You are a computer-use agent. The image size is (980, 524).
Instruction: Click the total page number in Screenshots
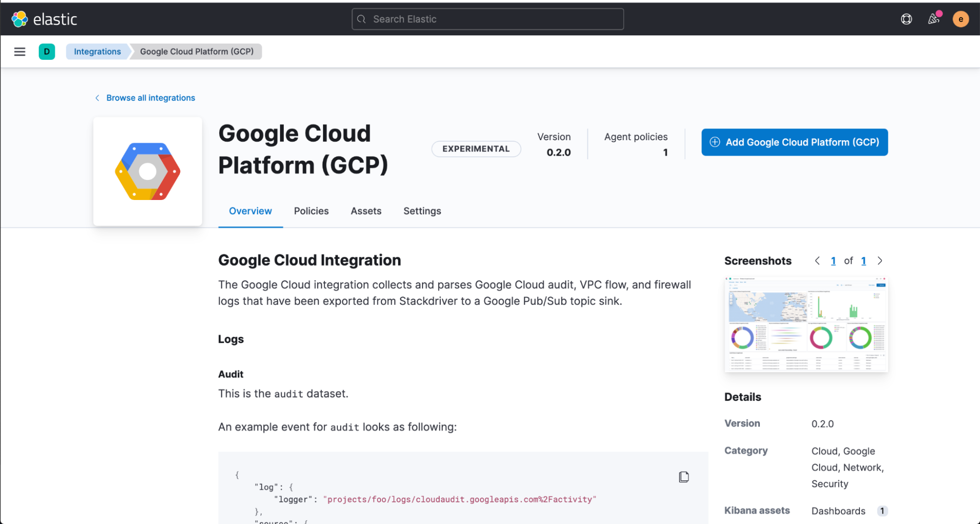pyautogui.click(x=863, y=261)
